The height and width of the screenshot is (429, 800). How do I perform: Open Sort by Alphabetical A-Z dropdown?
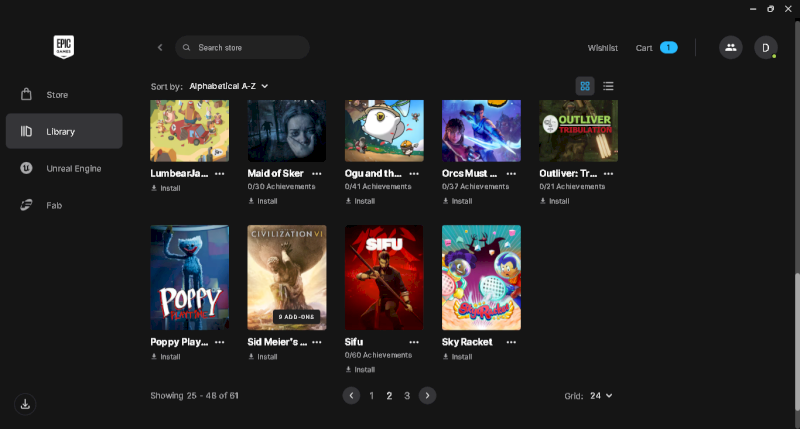tap(229, 86)
